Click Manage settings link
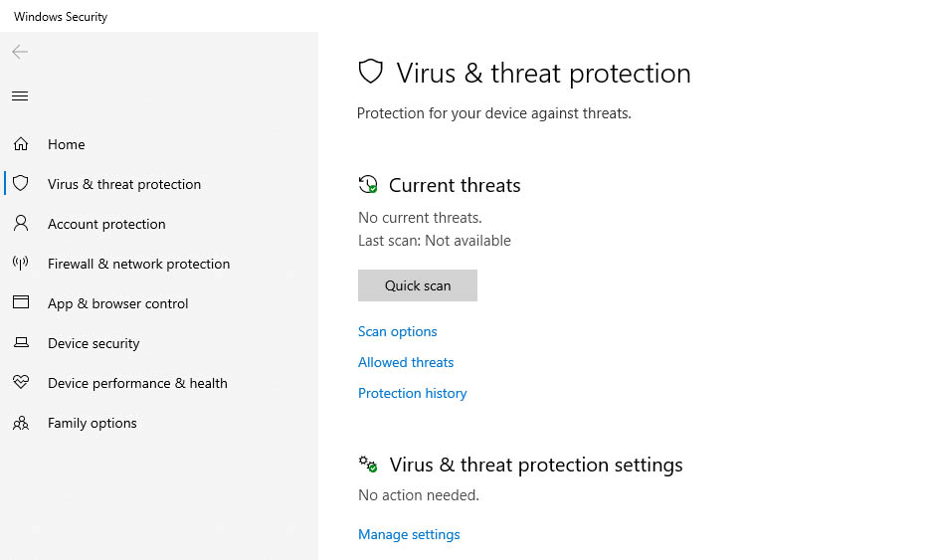Screen dimensions: 934x560 409,534
